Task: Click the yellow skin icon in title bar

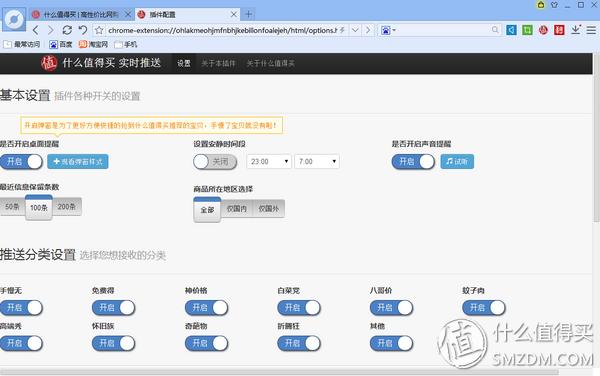Action: pyautogui.click(x=541, y=5)
